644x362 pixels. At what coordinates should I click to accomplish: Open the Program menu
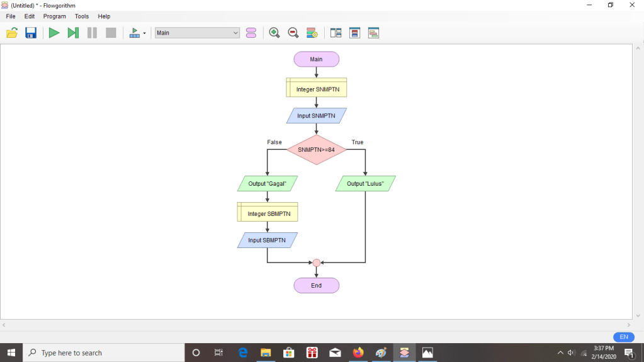(x=55, y=16)
